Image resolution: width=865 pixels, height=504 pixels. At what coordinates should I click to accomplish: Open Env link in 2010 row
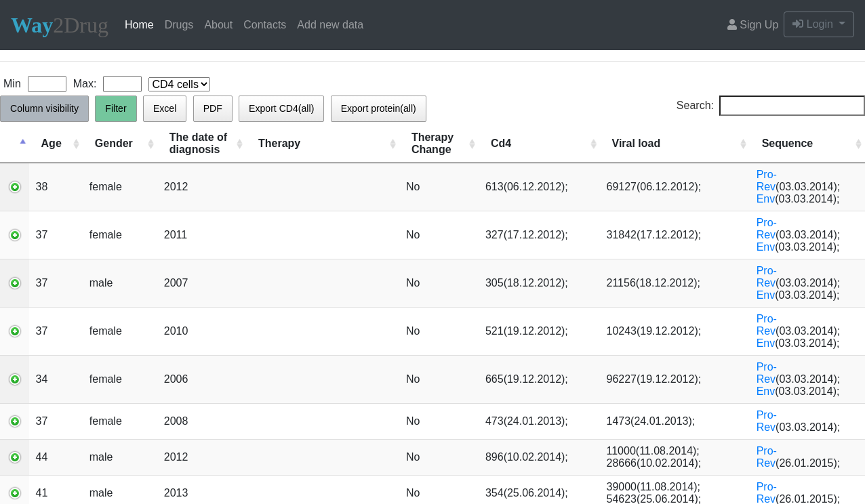(x=766, y=343)
